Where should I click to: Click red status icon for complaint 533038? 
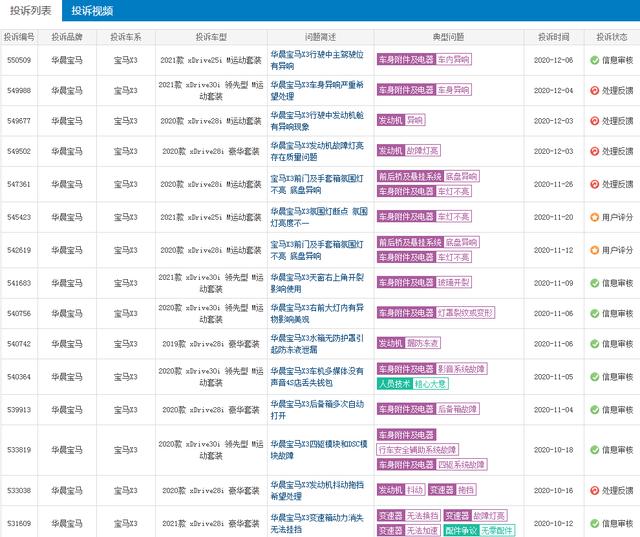(594, 490)
